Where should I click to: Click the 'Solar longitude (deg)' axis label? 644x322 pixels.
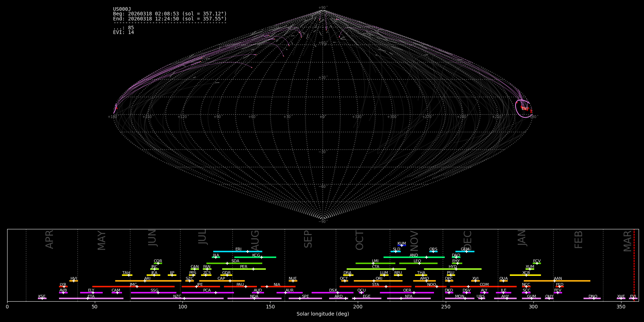click(323, 314)
